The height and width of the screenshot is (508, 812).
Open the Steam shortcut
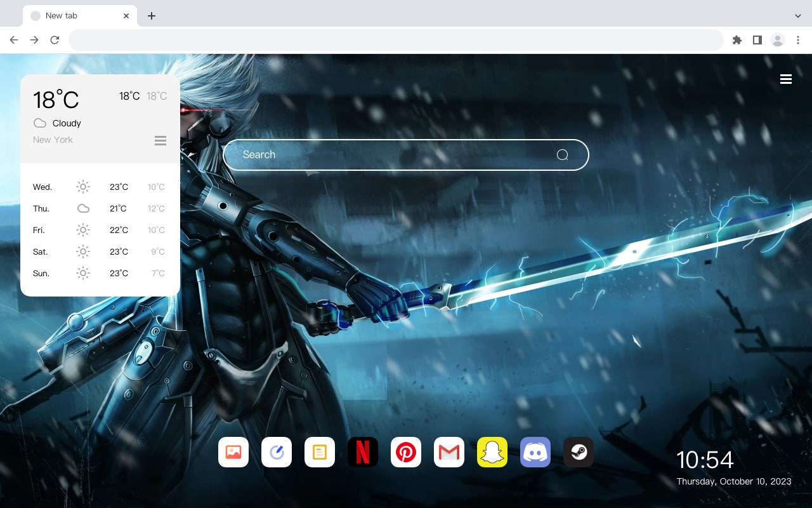(579, 452)
